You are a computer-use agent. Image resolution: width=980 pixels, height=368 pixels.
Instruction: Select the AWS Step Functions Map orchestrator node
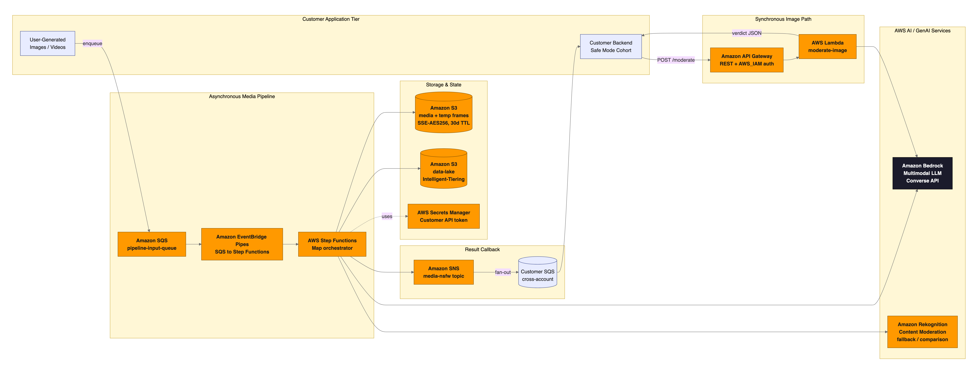(x=332, y=244)
